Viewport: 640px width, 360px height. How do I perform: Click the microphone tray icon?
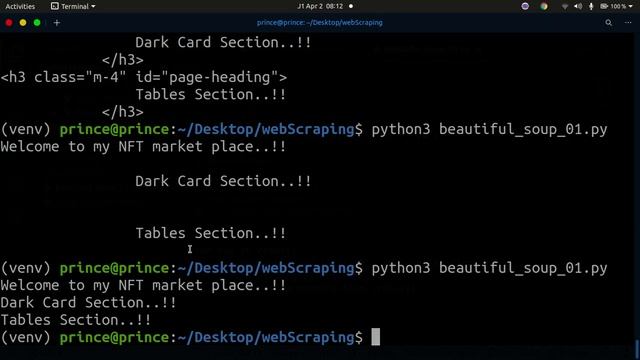coord(591,6)
